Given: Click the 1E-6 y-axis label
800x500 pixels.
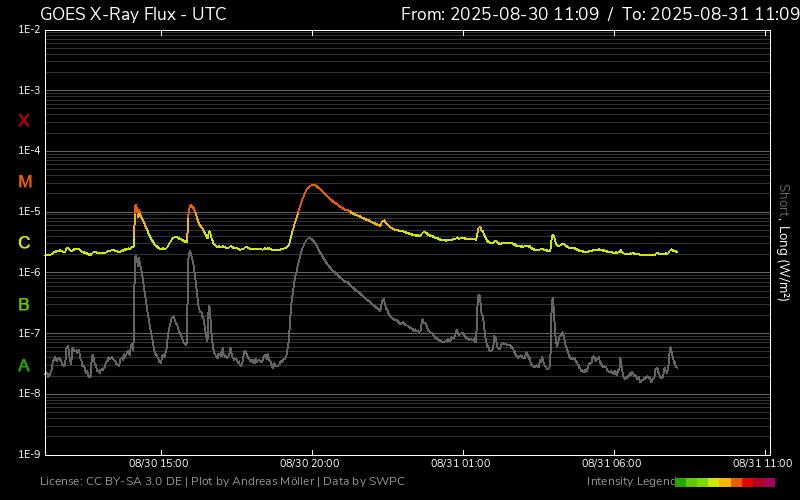Looking at the screenshot, I should tap(29, 272).
